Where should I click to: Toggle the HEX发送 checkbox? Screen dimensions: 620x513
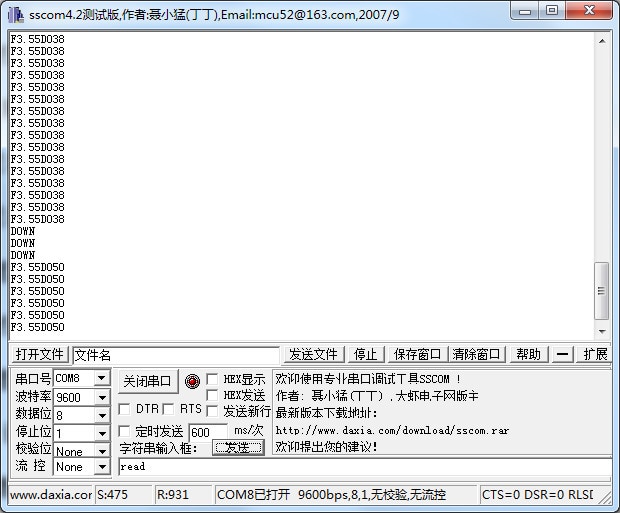(212, 396)
